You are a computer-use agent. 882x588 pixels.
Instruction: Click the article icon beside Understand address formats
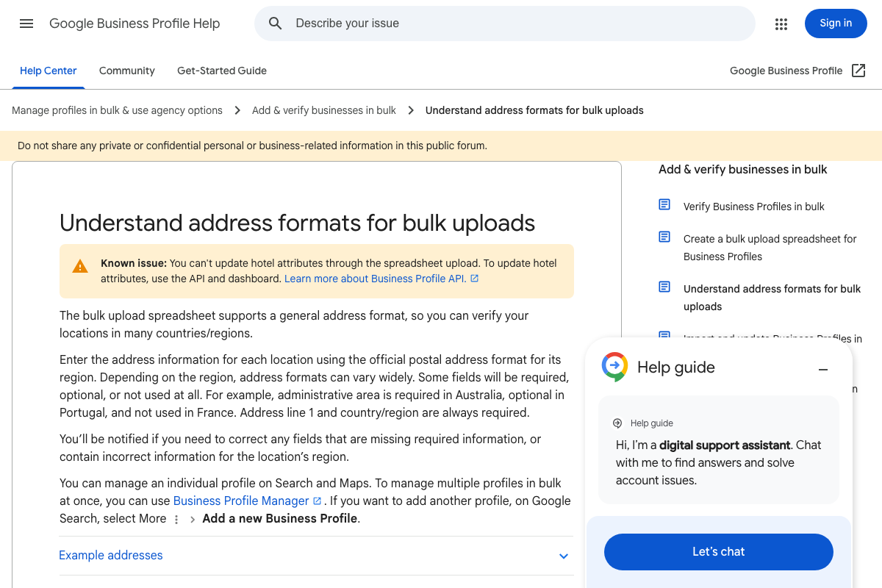click(x=664, y=287)
